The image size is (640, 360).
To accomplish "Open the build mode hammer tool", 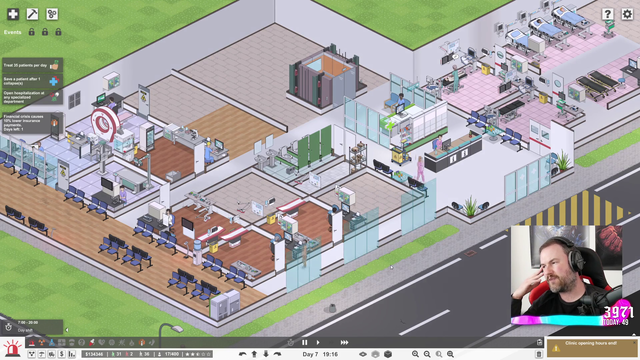I will click(32, 14).
